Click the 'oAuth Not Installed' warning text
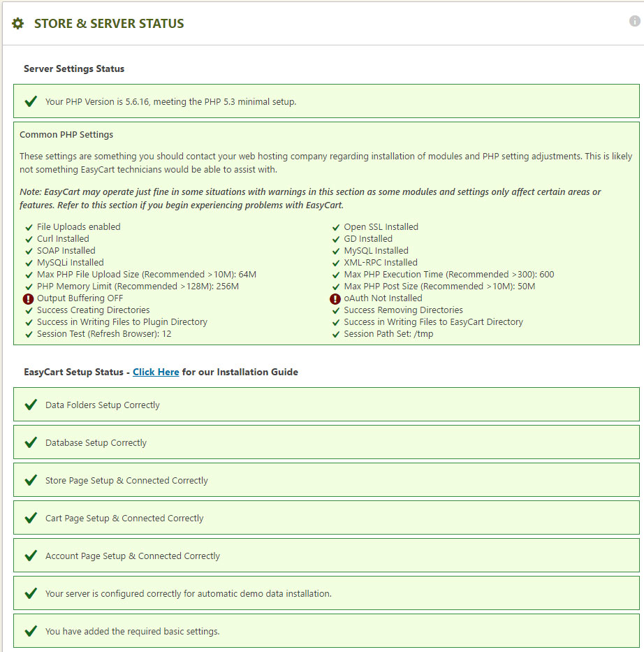This screenshot has width=644, height=652. (x=383, y=298)
